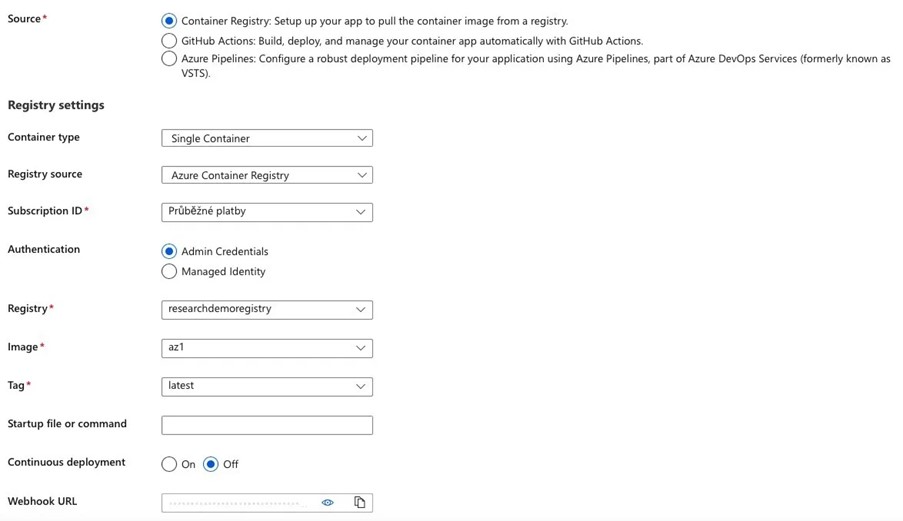Copy the Webhook URL to clipboard
This screenshot has width=903, height=521.
pyautogui.click(x=359, y=502)
